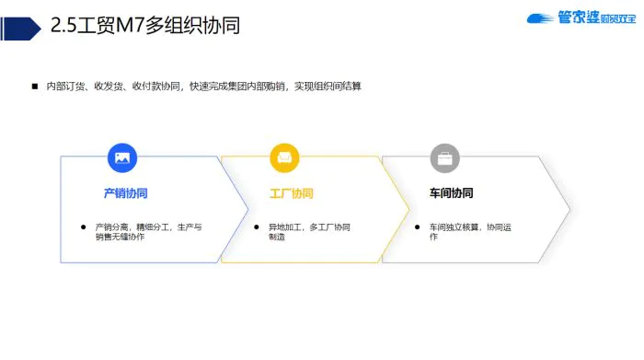Click the bullet dot before 异地加工

(x=257, y=226)
